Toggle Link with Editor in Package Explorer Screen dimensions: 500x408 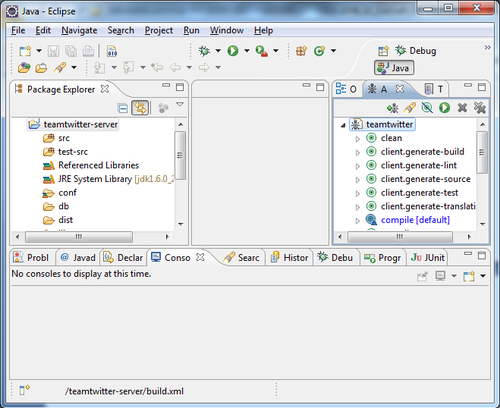pyautogui.click(x=140, y=108)
